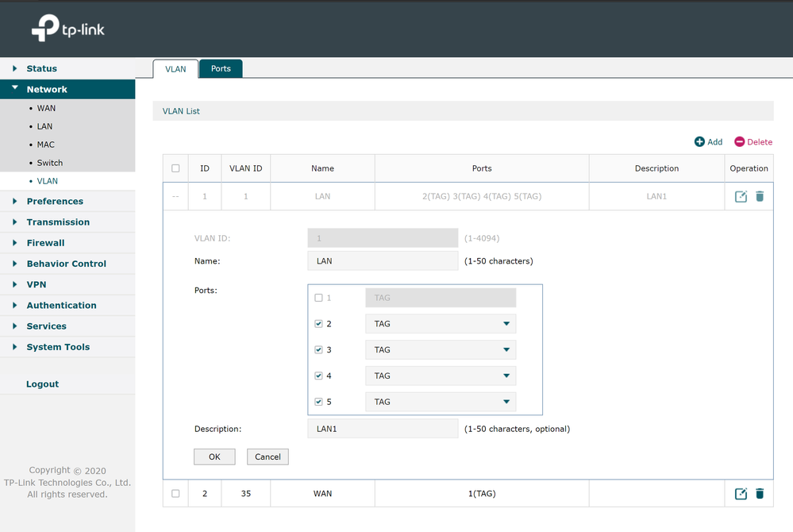
Task: Uncheck the port 2 checkbox
Action: [319, 324]
